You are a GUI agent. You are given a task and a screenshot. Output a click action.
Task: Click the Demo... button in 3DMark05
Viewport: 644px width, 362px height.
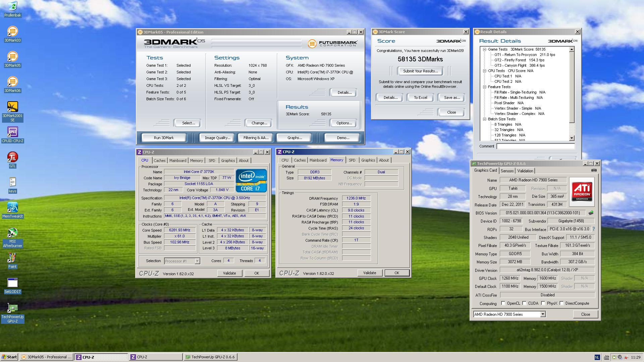[x=342, y=138]
